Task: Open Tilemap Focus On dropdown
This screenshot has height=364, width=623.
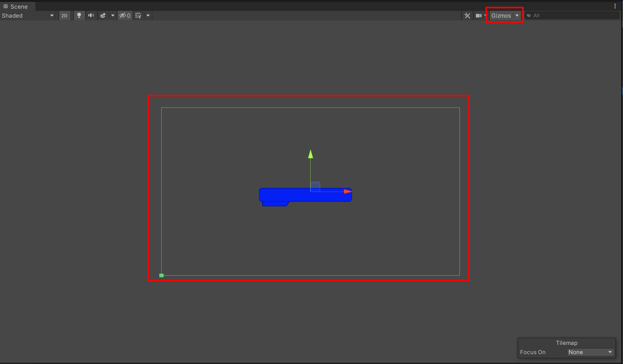Action: (590, 352)
